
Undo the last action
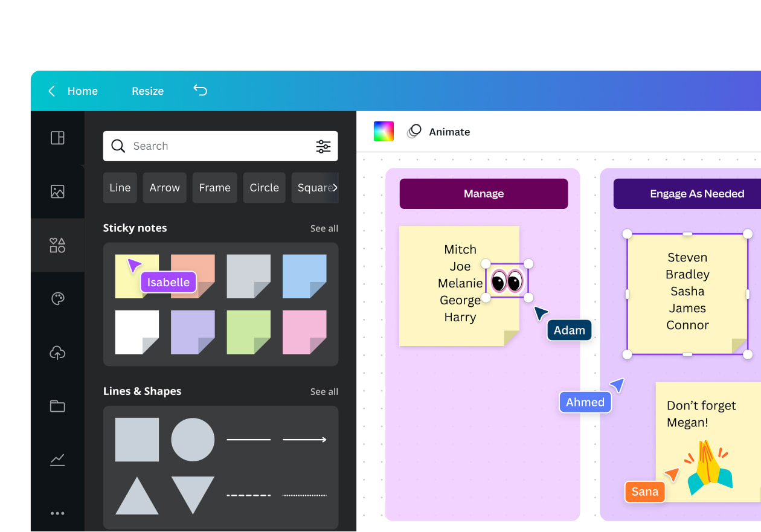coord(200,91)
